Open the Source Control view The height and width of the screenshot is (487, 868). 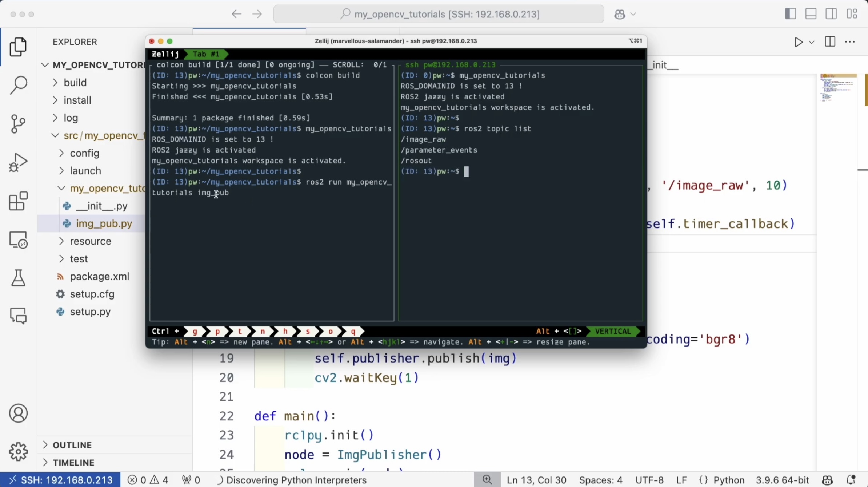pos(18,124)
